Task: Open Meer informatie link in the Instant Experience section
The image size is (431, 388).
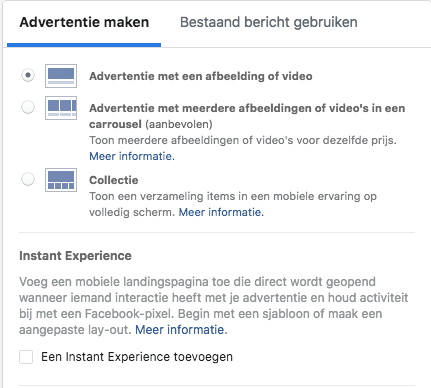Action: pyautogui.click(x=181, y=330)
